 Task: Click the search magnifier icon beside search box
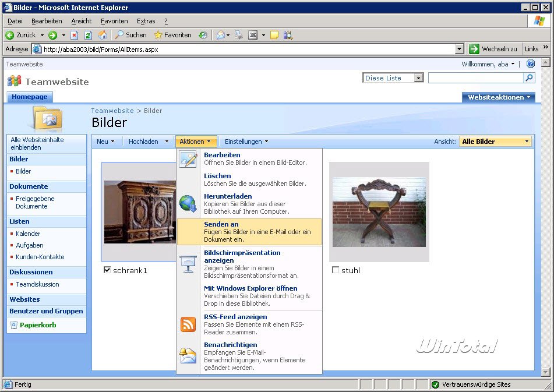(x=529, y=78)
